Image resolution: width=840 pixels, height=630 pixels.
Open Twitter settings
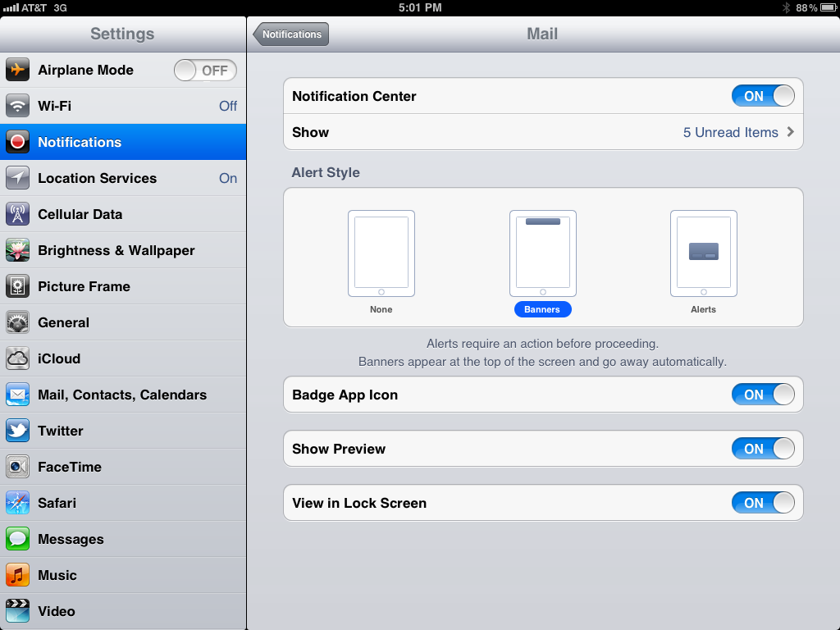point(123,431)
